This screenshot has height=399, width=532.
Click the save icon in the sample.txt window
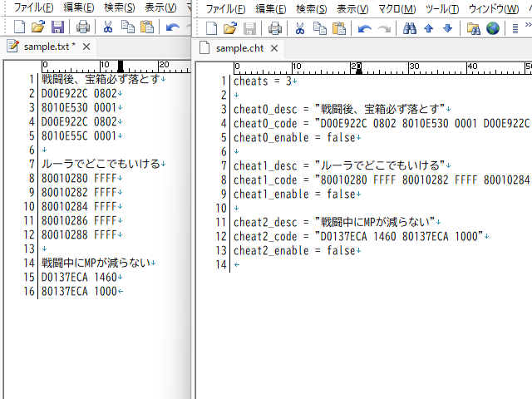click(x=58, y=27)
